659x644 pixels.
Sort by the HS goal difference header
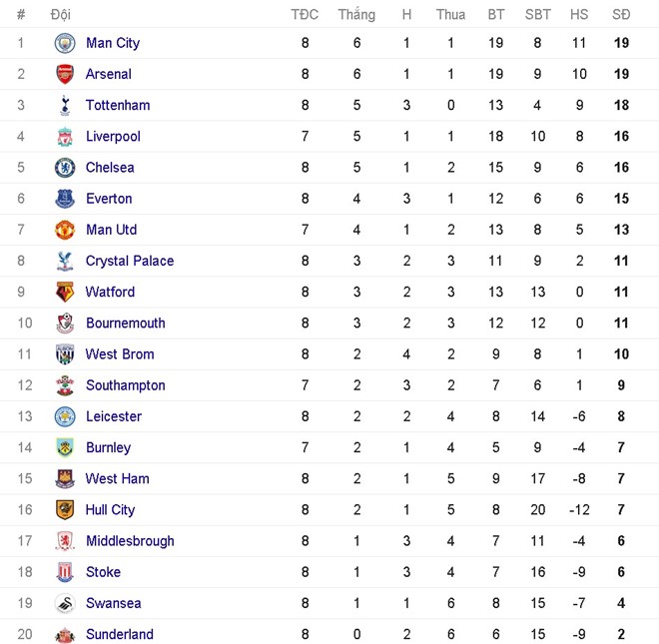(x=579, y=14)
